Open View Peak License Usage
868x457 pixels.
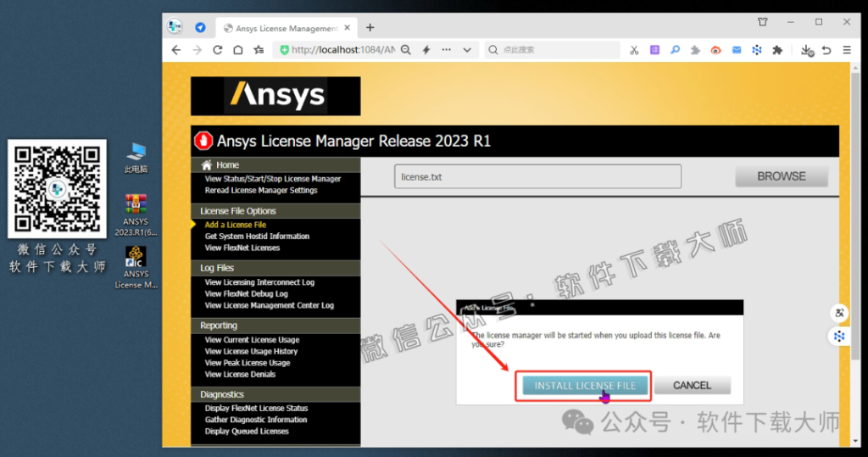[247, 364]
